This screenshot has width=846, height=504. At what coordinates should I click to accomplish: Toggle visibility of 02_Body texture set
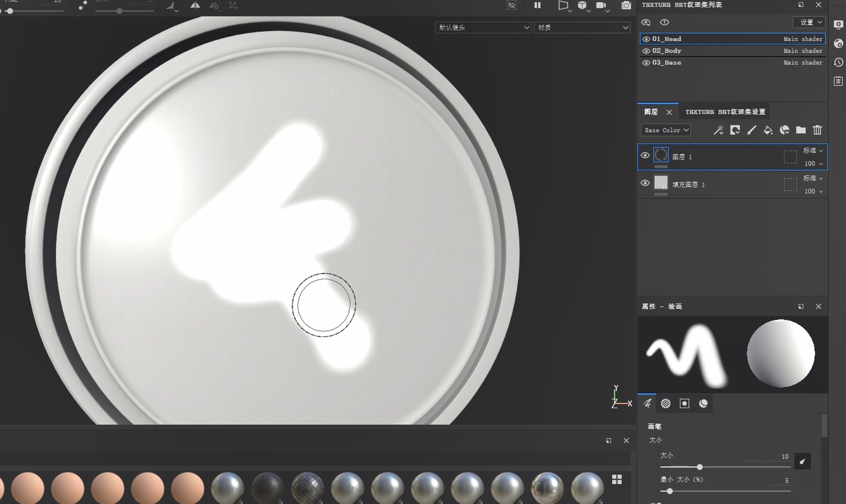click(646, 51)
